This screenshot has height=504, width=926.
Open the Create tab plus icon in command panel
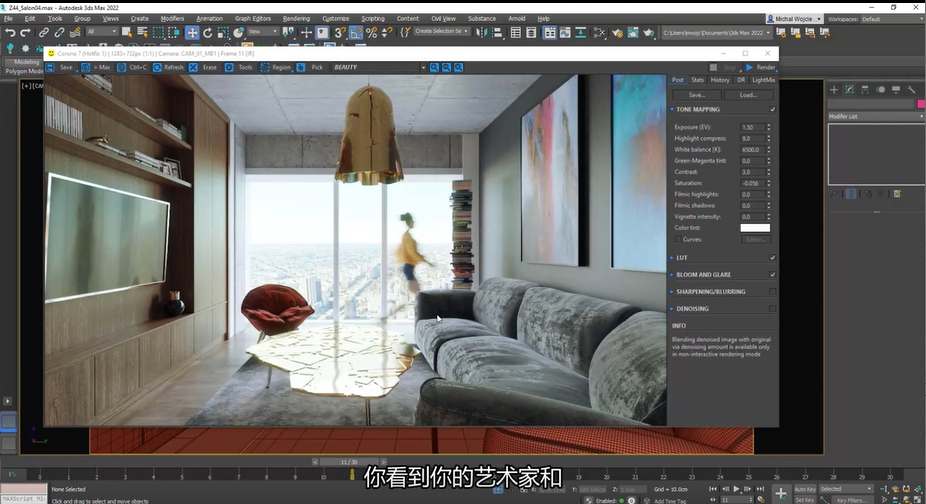pyautogui.click(x=834, y=89)
